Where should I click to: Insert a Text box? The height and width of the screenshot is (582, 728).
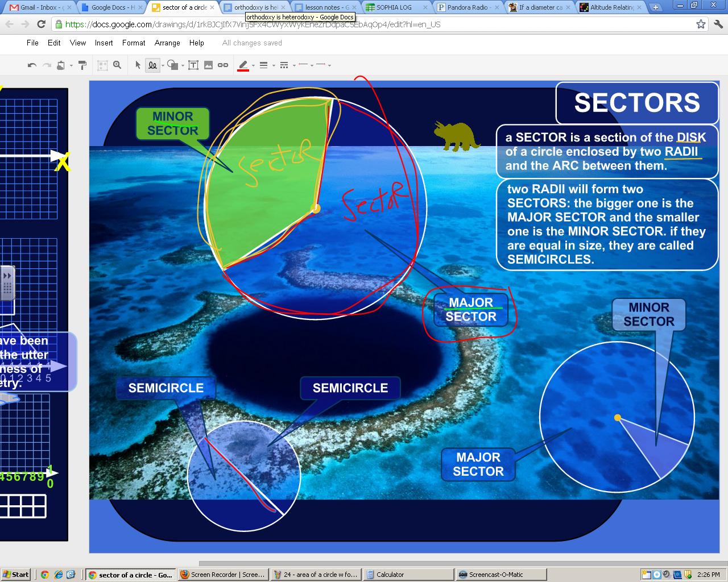pos(194,65)
